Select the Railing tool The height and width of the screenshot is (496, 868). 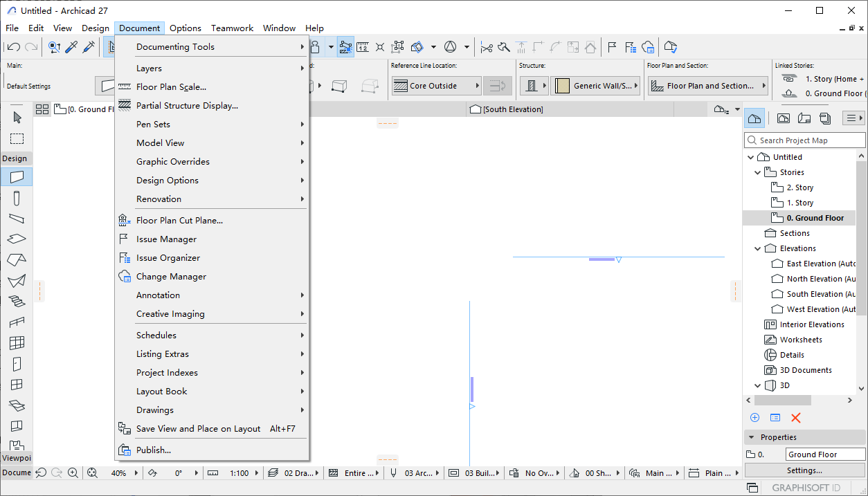click(17, 322)
